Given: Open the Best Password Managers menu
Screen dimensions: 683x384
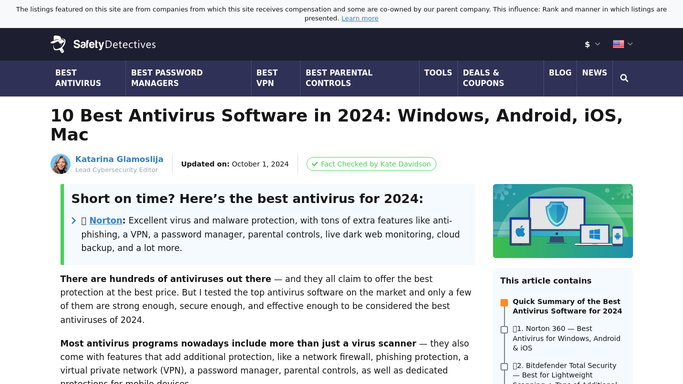Looking at the screenshot, I should point(167,78).
